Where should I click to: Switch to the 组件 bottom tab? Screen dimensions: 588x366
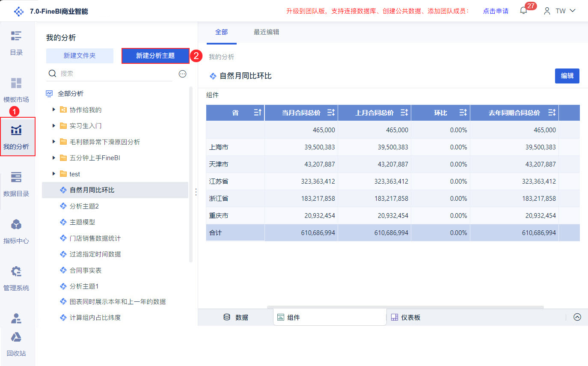[x=330, y=317]
